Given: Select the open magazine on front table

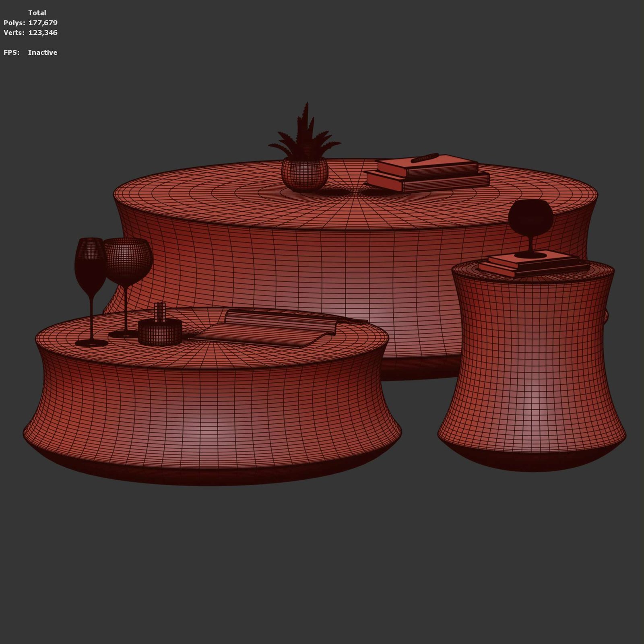Looking at the screenshot, I should (x=278, y=328).
